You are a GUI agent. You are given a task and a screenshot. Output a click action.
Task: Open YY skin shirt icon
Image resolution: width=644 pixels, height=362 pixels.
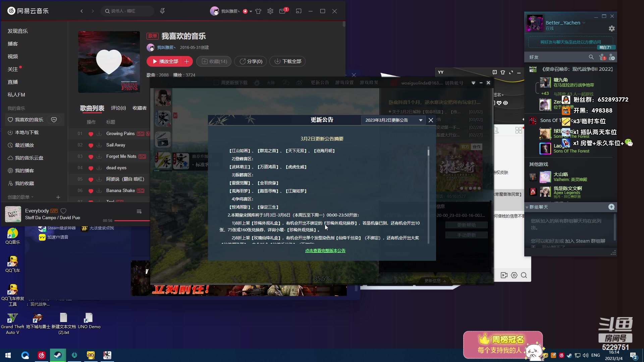(503, 72)
